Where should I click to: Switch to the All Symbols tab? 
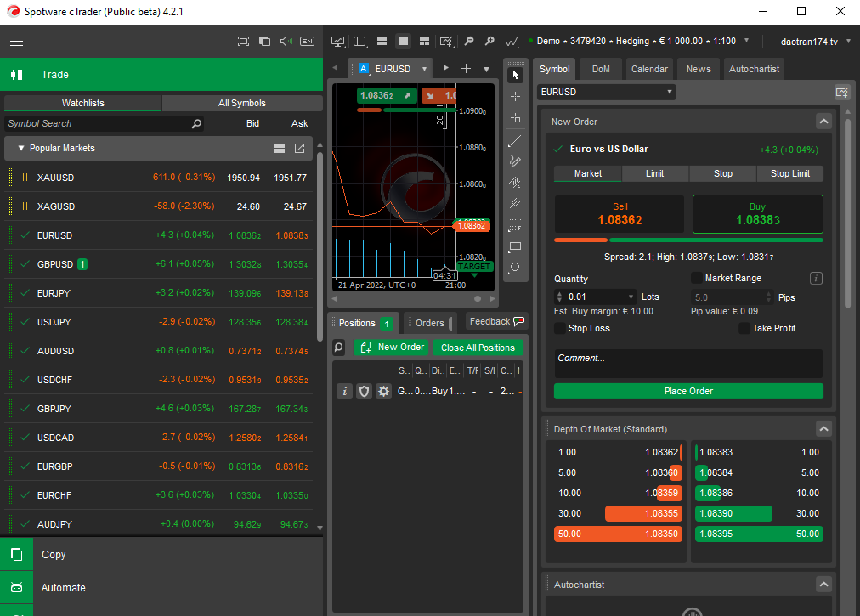pos(242,103)
